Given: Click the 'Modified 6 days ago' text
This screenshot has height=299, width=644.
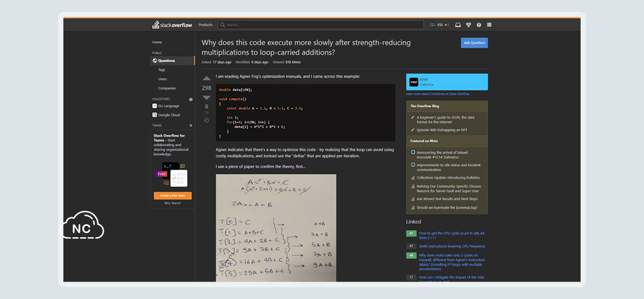Looking at the screenshot, I should pos(252,62).
